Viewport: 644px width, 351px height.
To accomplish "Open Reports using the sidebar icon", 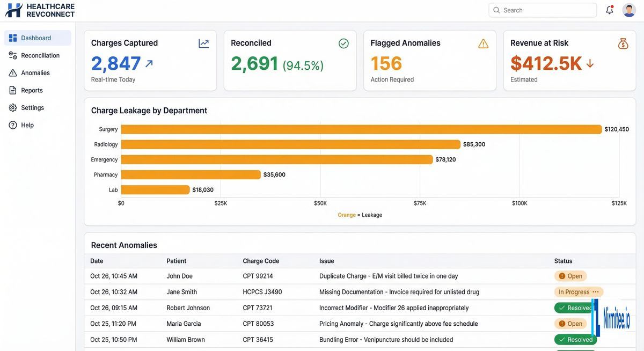I will [x=12, y=90].
